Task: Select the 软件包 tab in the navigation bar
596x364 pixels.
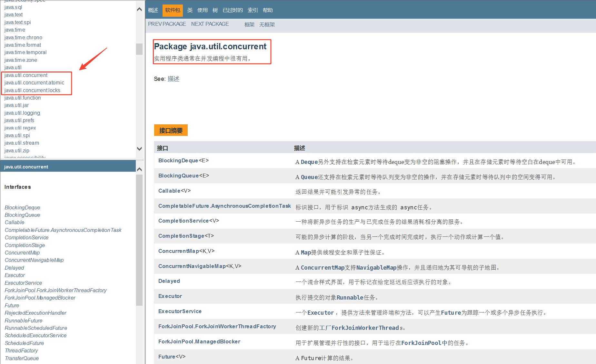Action: coord(173,10)
